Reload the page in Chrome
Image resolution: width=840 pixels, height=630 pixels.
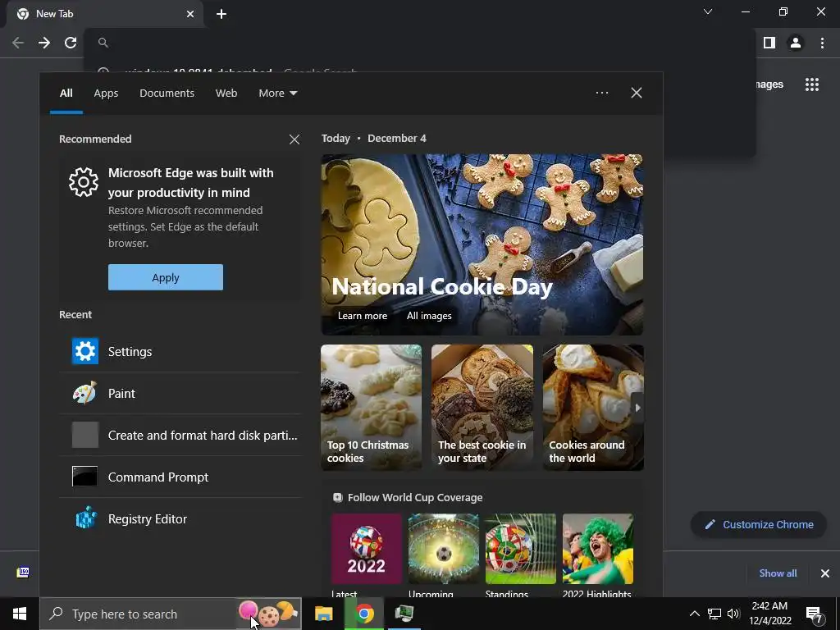71,43
